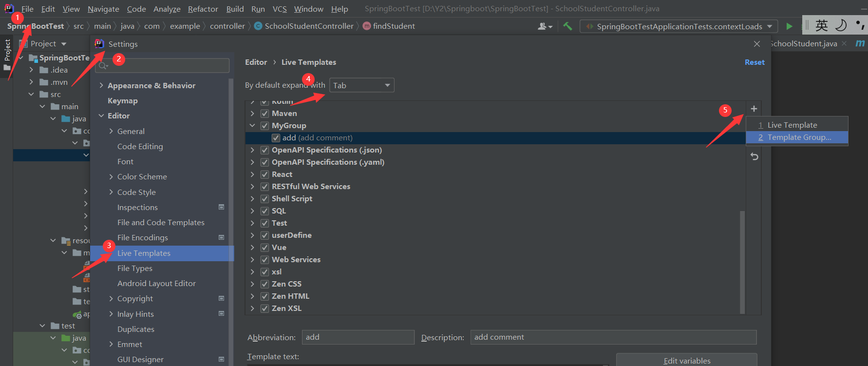Choose Live Template from popup menu
This screenshot has height=366, width=868.
[x=797, y=125]
